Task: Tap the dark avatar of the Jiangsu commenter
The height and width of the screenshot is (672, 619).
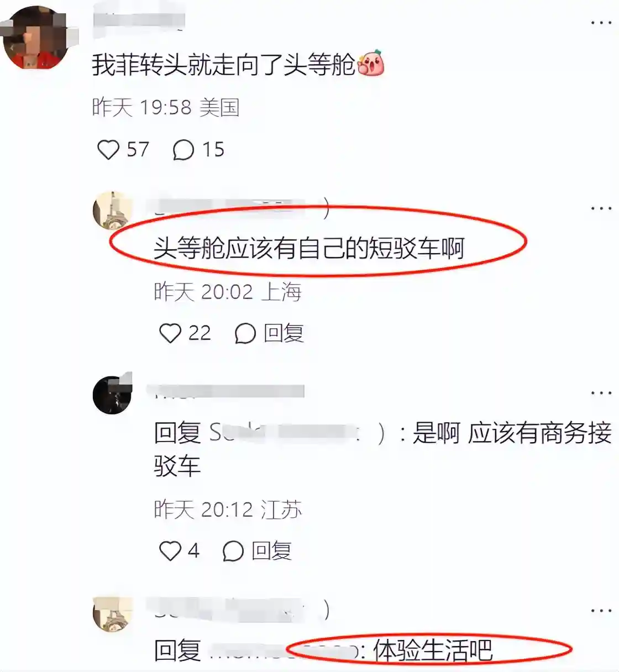Action: pyautogui.click(x=113, y=394)
